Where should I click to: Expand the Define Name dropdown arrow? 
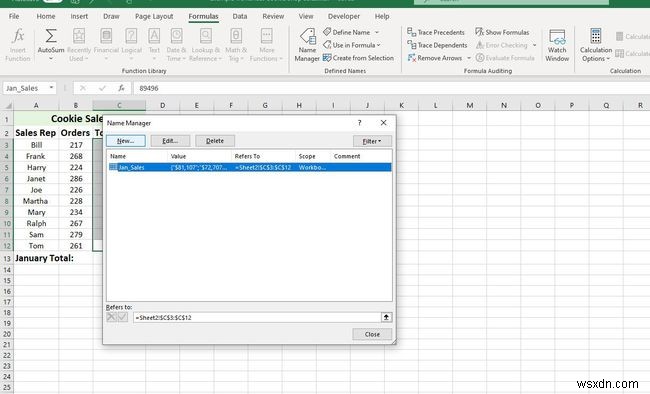[377, 32]
